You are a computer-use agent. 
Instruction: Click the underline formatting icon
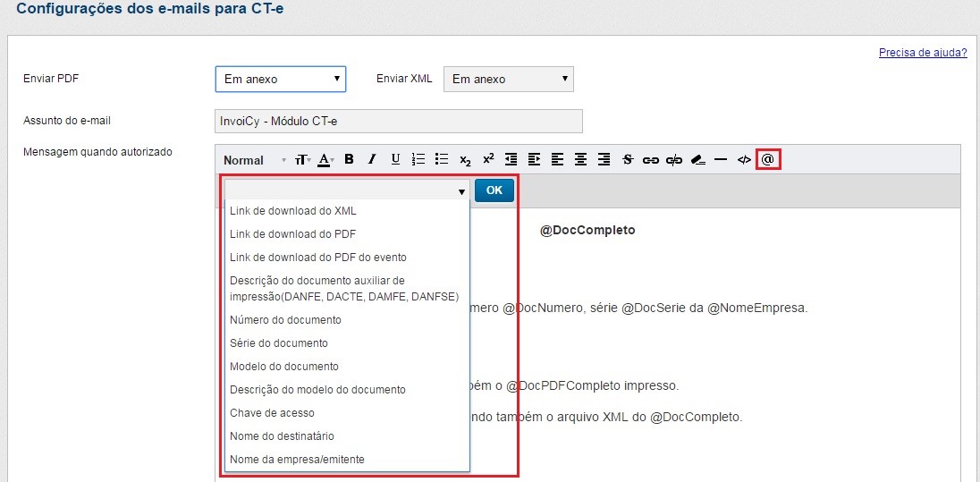point(395,159)
